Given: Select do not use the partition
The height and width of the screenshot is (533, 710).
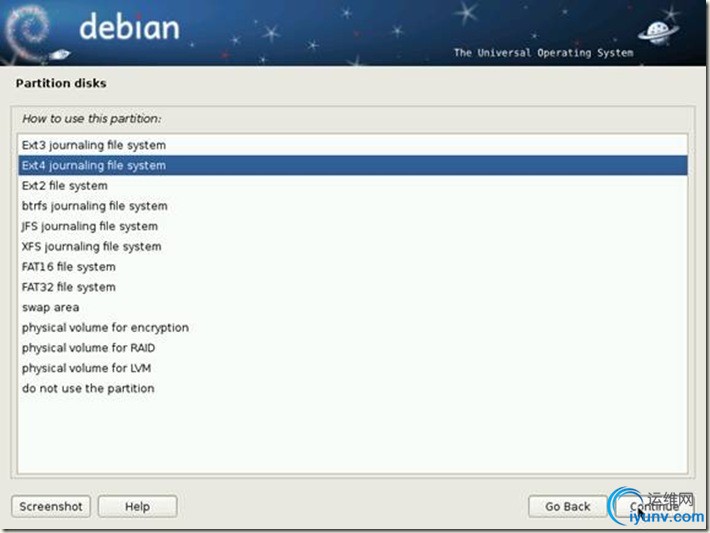Looking at the screenshot, I should 353,388.
